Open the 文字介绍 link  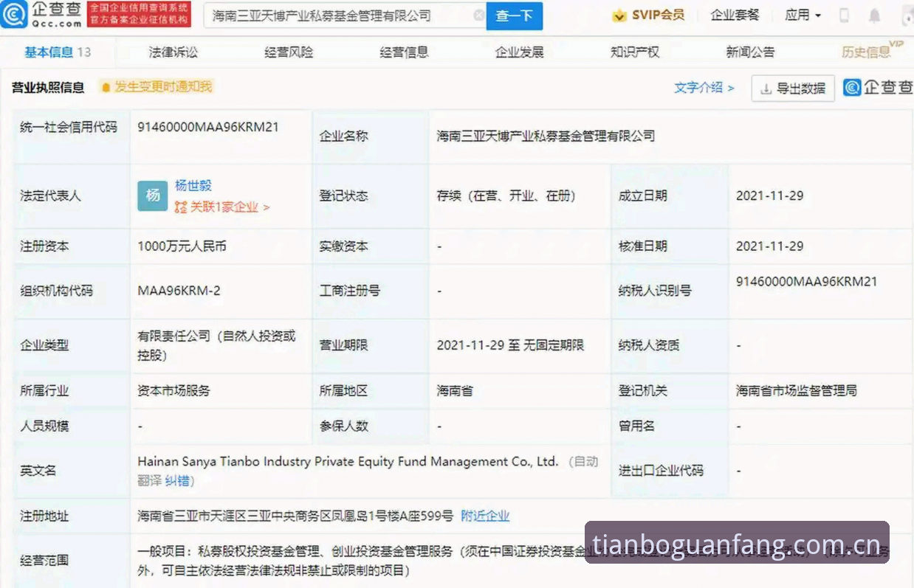point(704,88)
